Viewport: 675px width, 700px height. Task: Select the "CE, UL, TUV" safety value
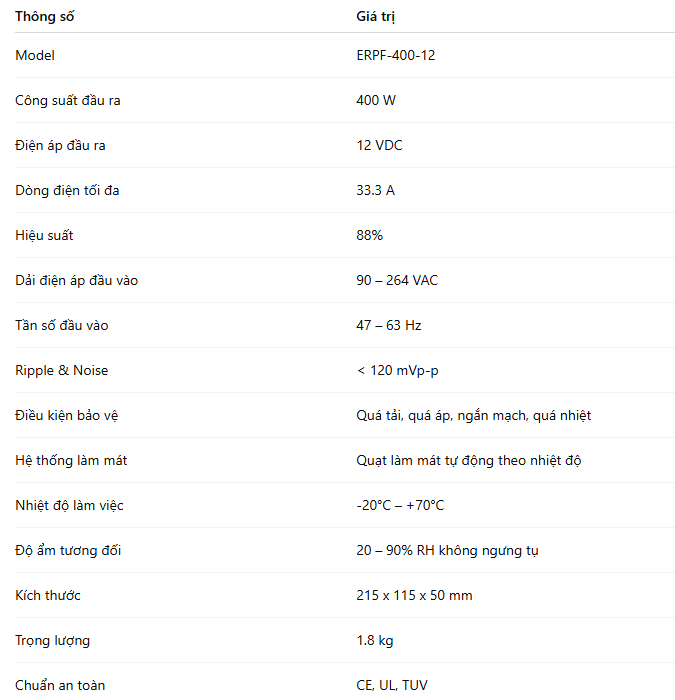392,685
